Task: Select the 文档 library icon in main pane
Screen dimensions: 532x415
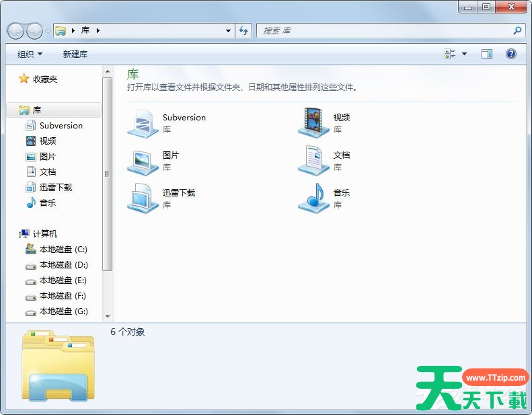Action: pos(313,161)
